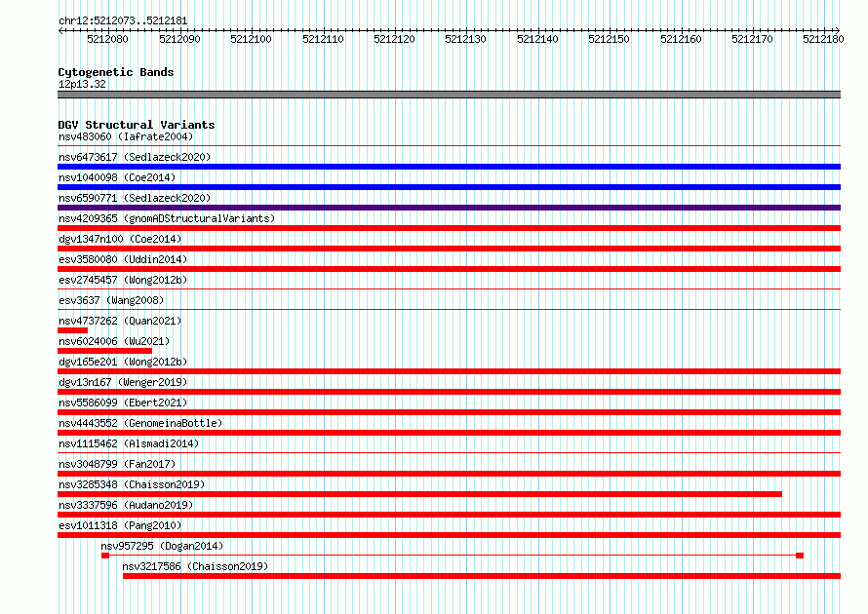Select the nsv1040098 (Coe2014) label
Image resolution: width=868 pixels, height=614 pixels.
click(x=117, y=177)
